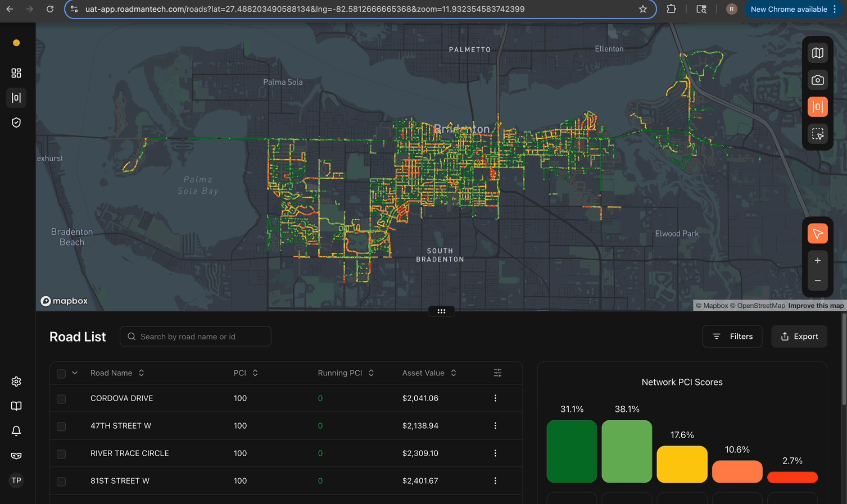Click the orange cursor pointer map button

817,233
